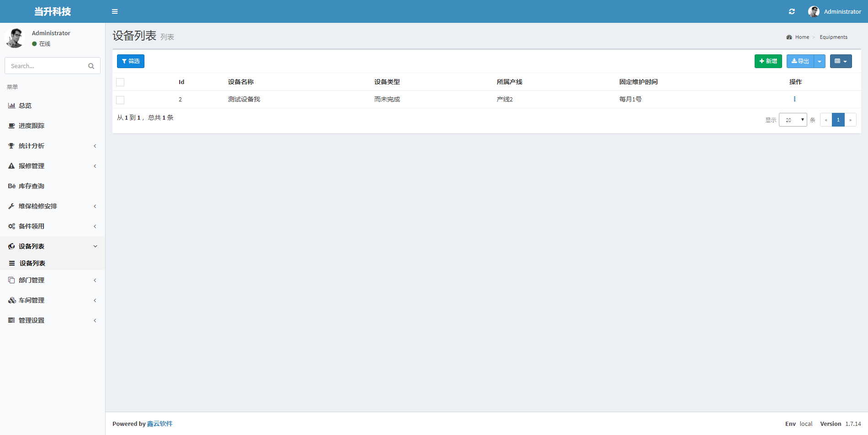Open 总览 dashboard from sidebar

click(x=25, y=106)
